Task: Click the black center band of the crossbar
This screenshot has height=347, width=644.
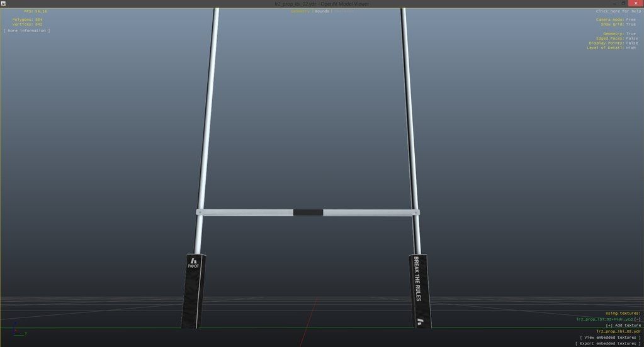Action: pyautogui.click(x=308, y=212)
